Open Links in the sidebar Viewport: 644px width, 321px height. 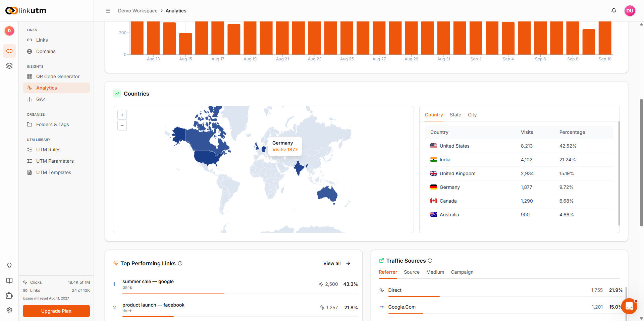tap(56, 40)
